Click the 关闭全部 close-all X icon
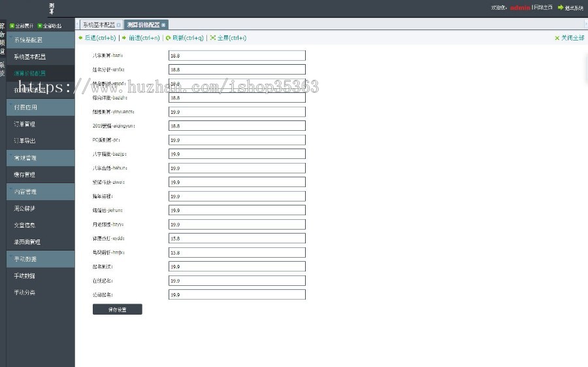The width and height of the screenshot is (588, 367). [557, 38]
